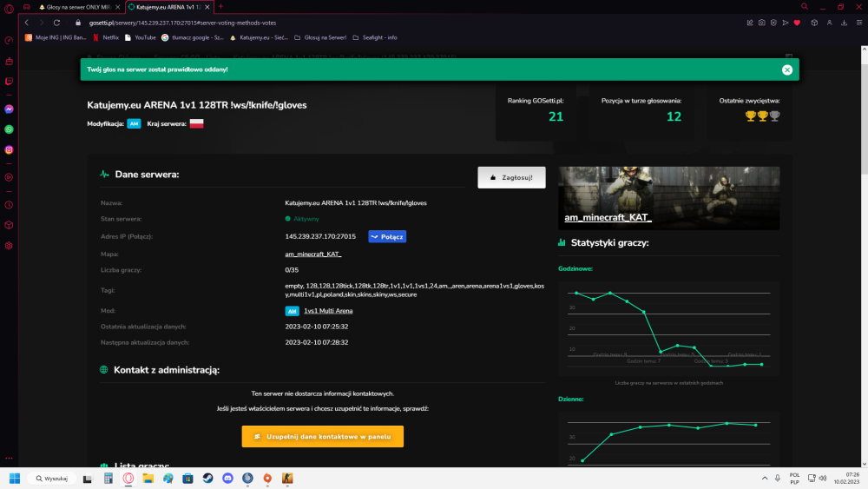Open the CS:GO game icon in taskbar
Screen dimensions: 868x489
pyautogui.click(x=287, y=479)
